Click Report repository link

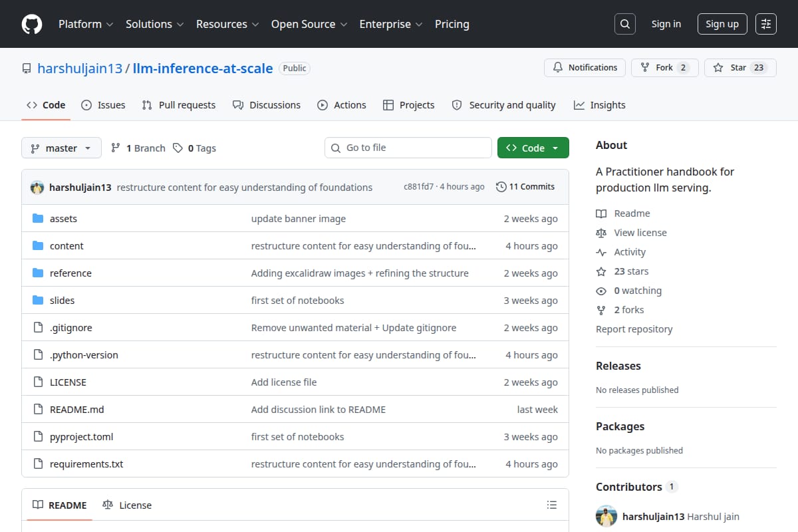click(x=634, y=329)
